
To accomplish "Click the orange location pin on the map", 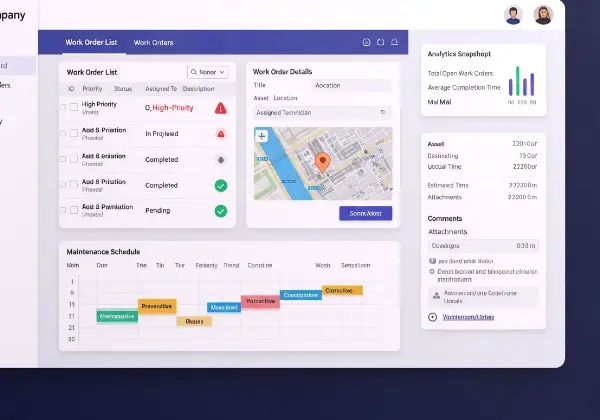I will 323,163.
